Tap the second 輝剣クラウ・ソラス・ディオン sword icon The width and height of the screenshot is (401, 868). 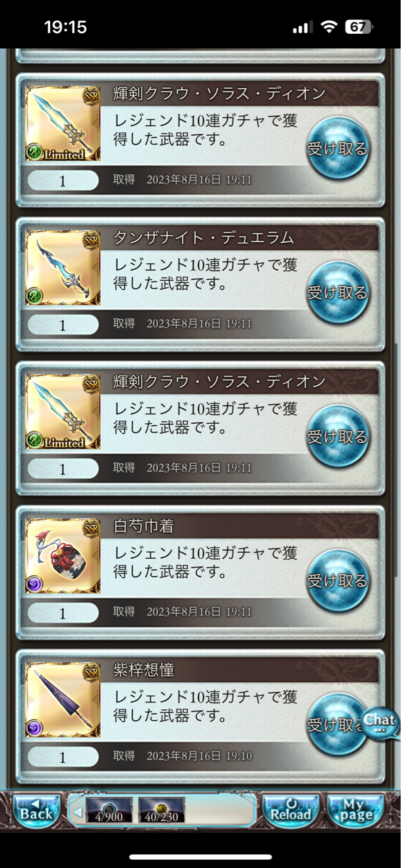click(x=63, y=412)
